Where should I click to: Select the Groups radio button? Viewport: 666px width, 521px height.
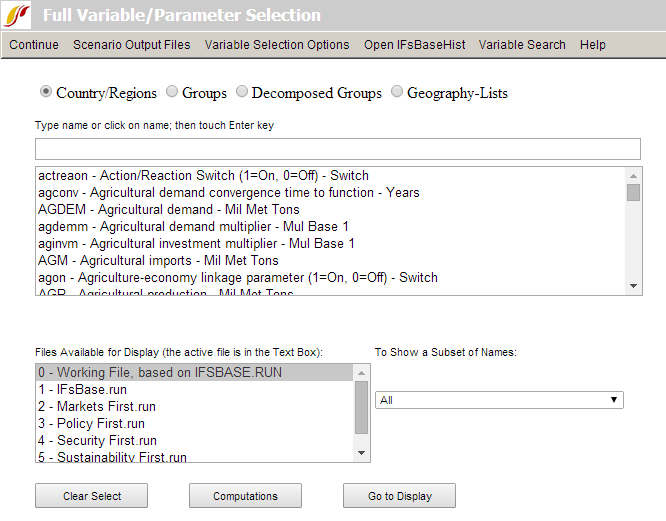(x=172, y=92)
